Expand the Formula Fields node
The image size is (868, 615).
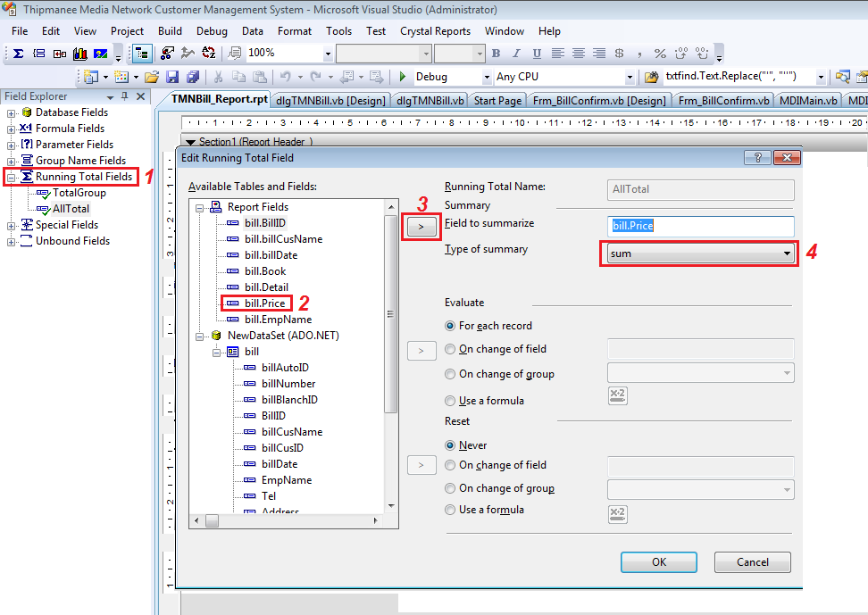coord(11,129)
